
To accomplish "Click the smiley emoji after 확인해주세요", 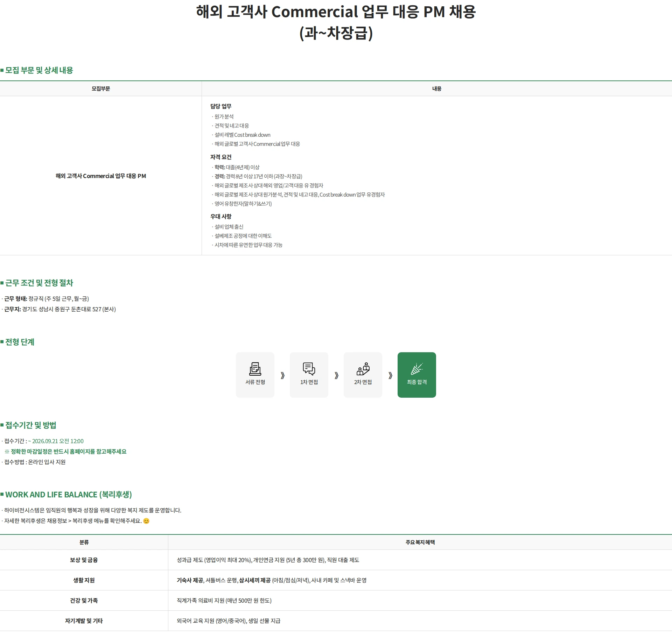I will 146,521.
